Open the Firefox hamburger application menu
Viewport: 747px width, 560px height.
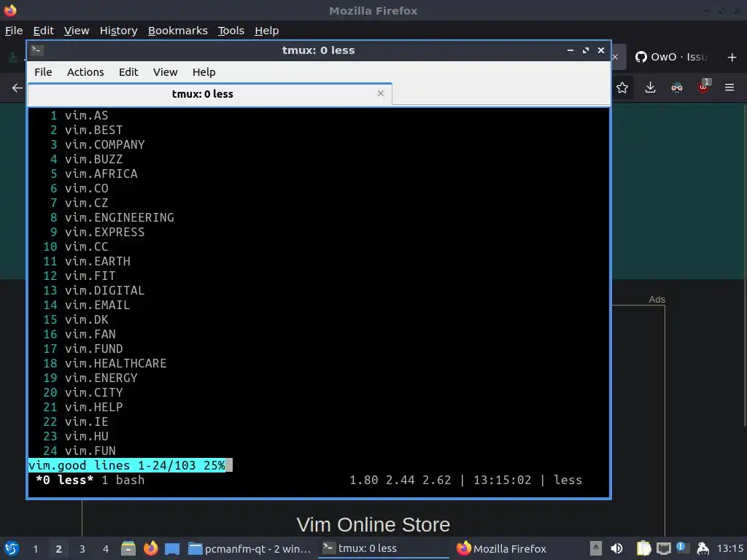click(729, 87)
